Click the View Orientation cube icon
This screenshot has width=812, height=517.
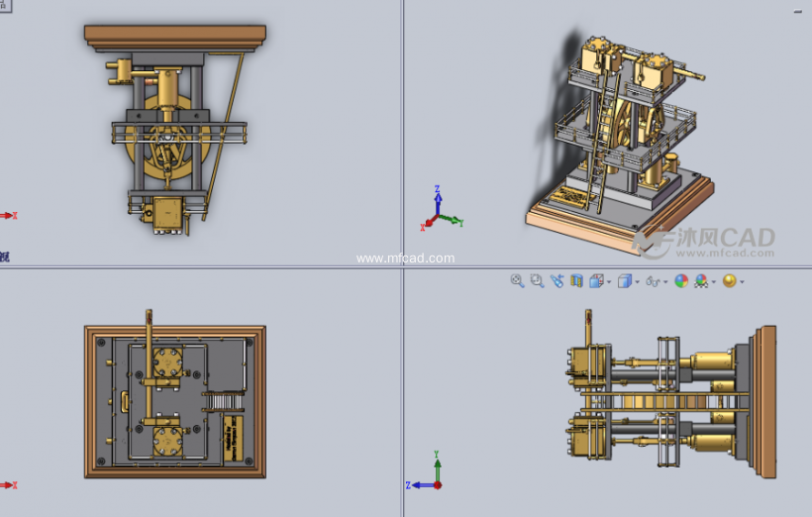[x=597, y=281]
